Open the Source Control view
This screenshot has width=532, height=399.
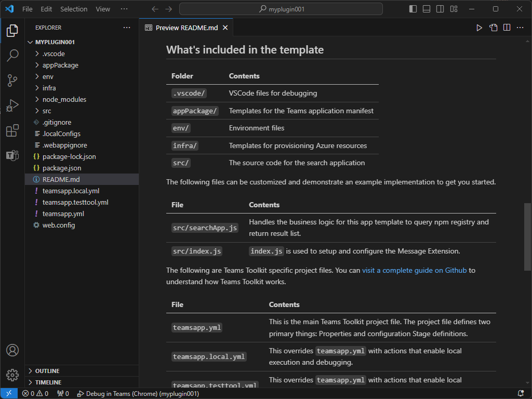(x=12, y=81)
